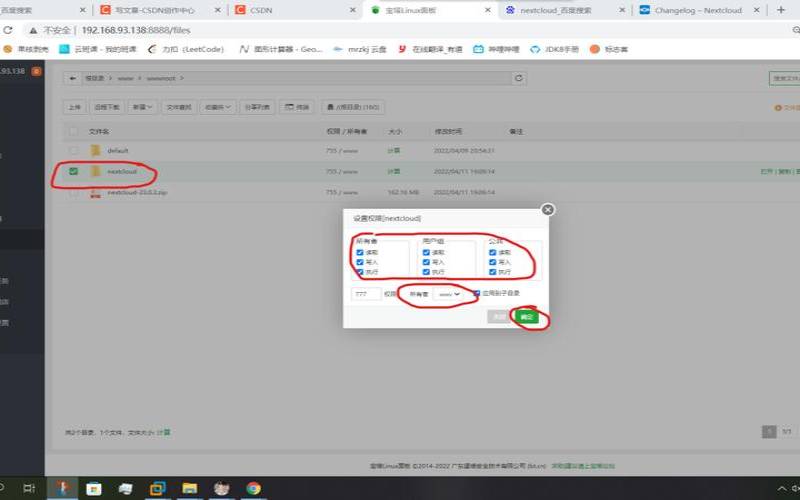Click the www breadcrumb path segment
Screen dimensions: 800x500
(125, 79)
